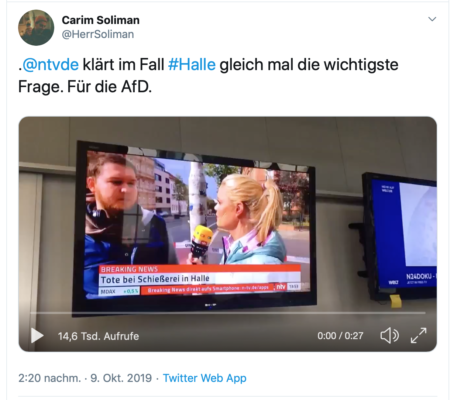Image resolution: width=457 pixels, height=400 pixels.
Task: Follow the @ntvde mention link
Action: click(51, 64)
